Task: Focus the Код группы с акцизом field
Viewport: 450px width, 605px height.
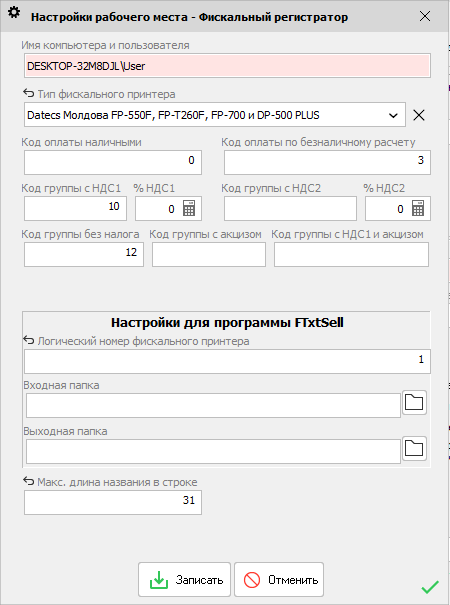Action: [209, 254]
